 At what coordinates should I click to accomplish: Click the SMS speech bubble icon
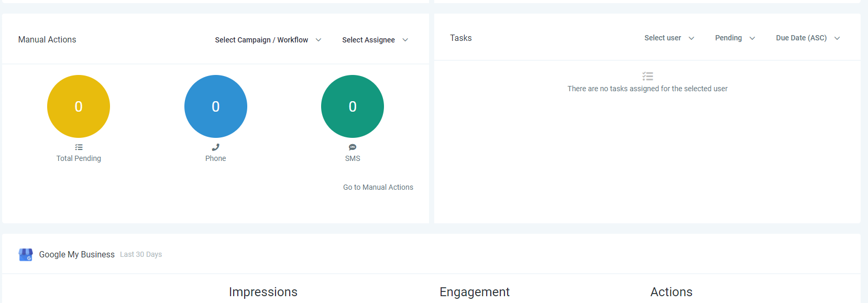353,147
